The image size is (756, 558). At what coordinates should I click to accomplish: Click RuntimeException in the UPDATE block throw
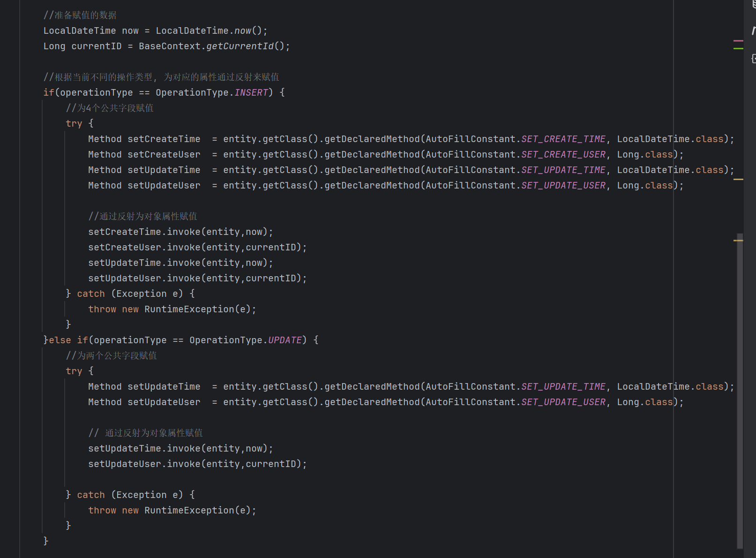(x=189, y=510)
